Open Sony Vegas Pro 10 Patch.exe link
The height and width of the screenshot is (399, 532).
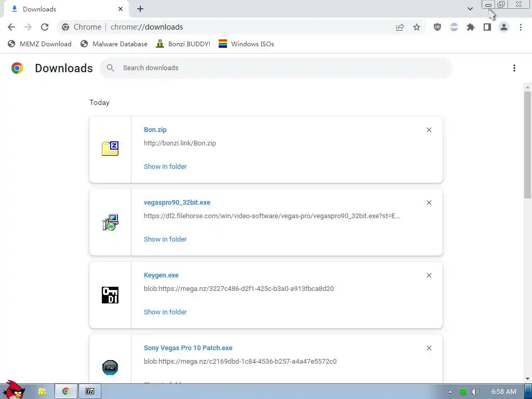188,348
